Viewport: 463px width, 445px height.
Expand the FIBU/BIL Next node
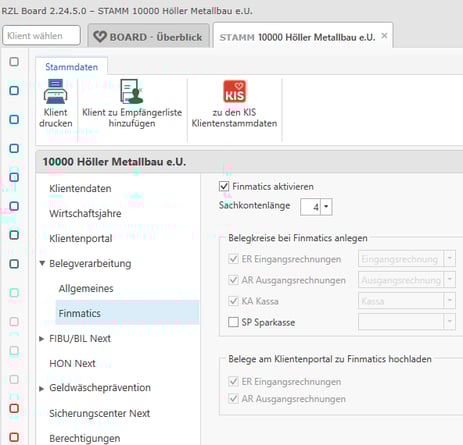pyautogui.click(x=42, y=339)
